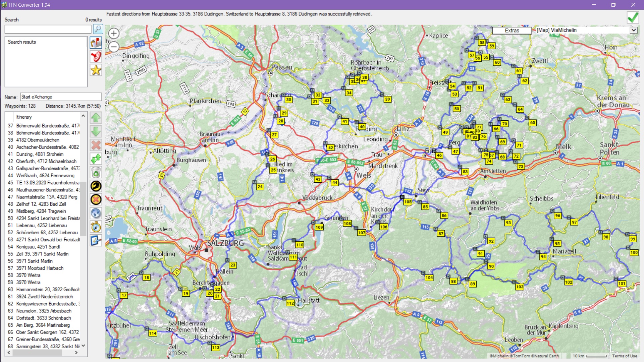The image size is (644, 362).
Task: Click the mailbox address icon
Action: [x=96, y=43]
